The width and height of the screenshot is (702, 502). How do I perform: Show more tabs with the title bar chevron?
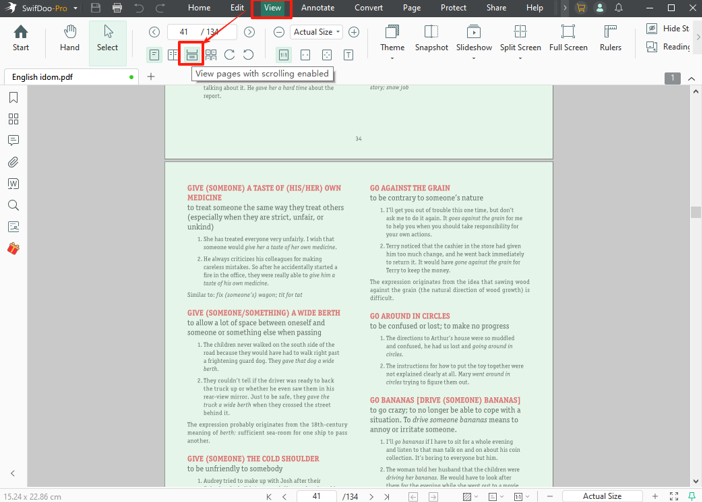(565, 8)
